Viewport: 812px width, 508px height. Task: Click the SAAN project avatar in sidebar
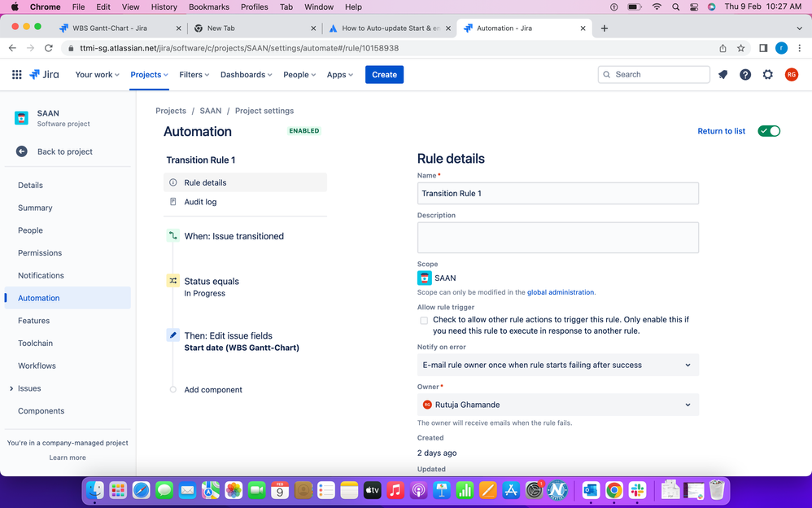pos(21,118)
